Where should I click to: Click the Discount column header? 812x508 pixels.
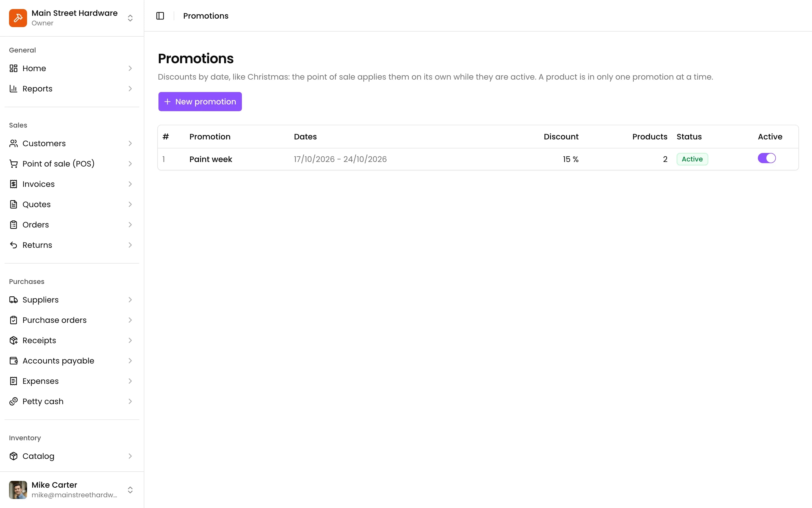point(561,137)
